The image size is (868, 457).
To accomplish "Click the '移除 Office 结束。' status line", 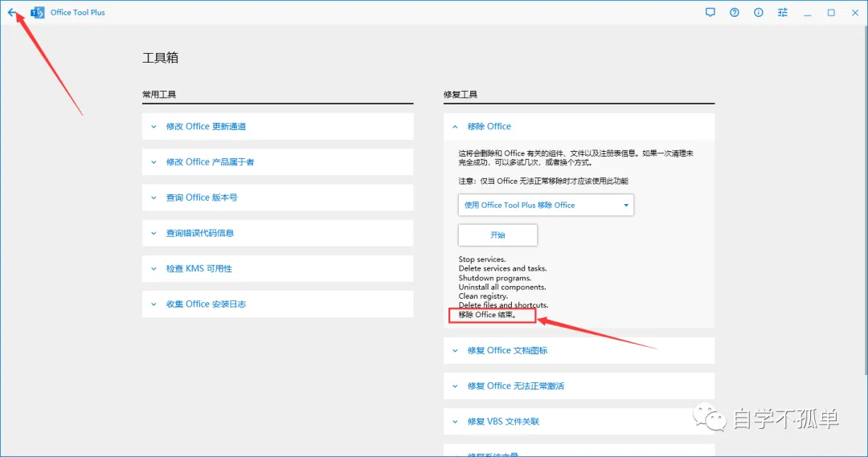I will tap(487, 314).
